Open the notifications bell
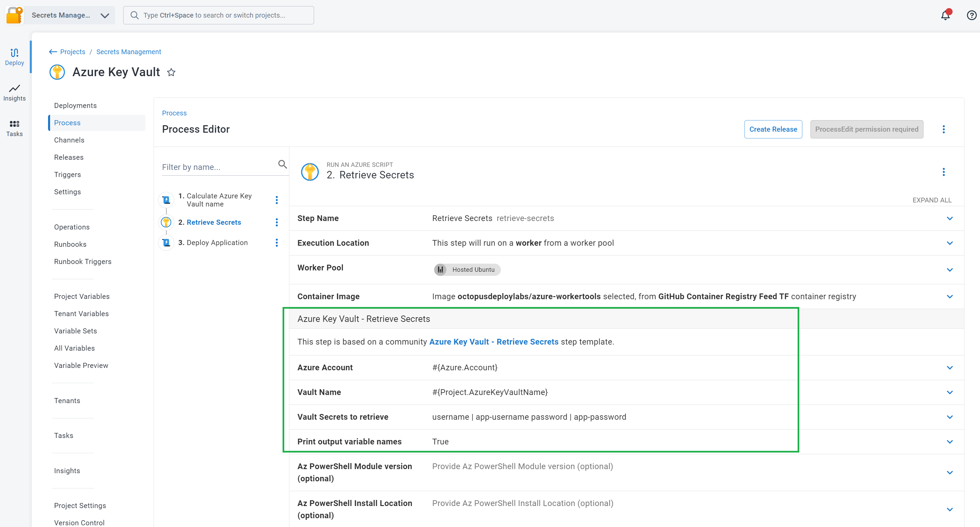The width and height of the screenshot is (980, 527). coord(945,15)
